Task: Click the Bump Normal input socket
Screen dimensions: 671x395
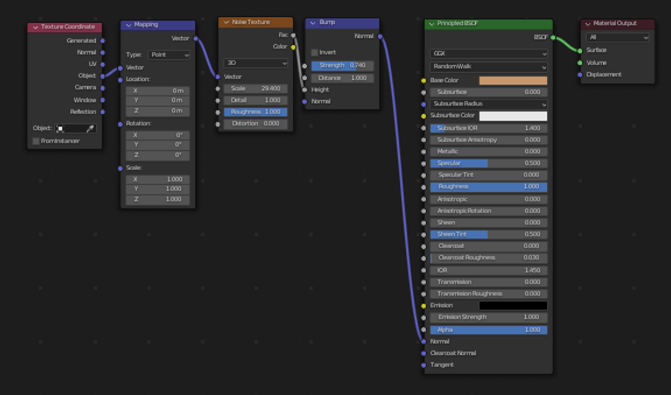Action: tap(304, 101)
